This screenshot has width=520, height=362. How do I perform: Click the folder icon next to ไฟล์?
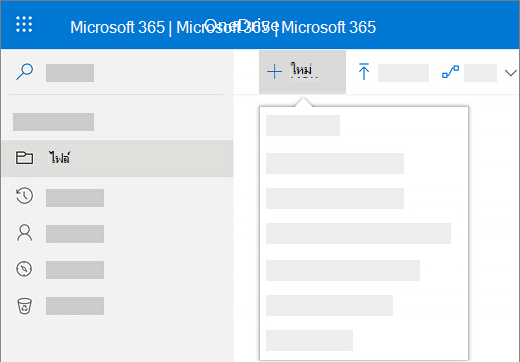[x=24, y=158]
